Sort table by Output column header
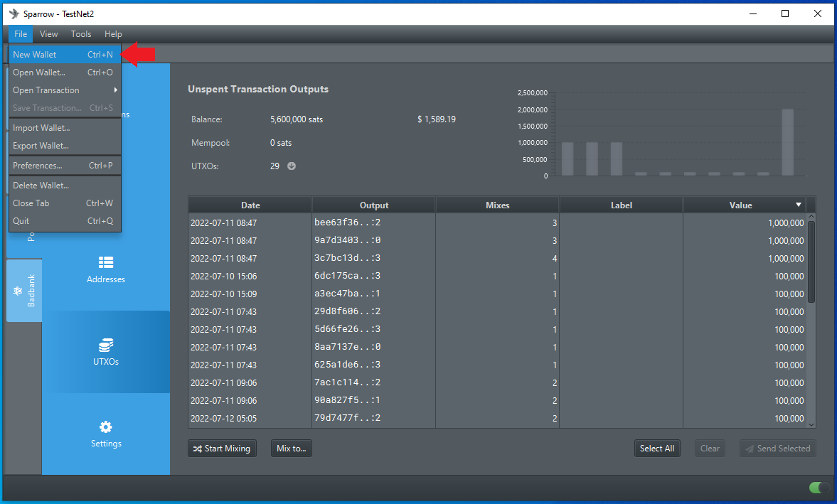 point(373,205)
